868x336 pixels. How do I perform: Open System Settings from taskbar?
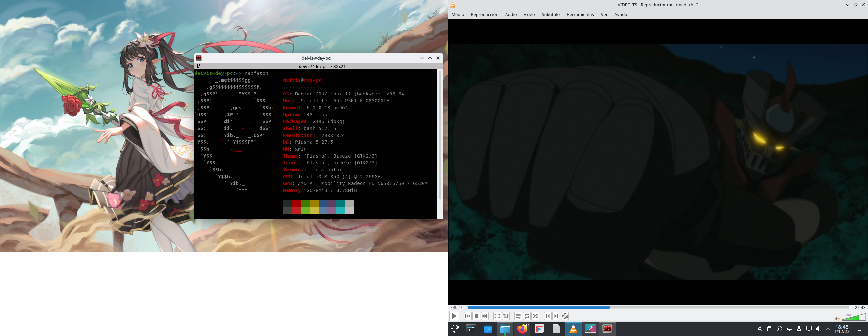click(x=471, y=328)
